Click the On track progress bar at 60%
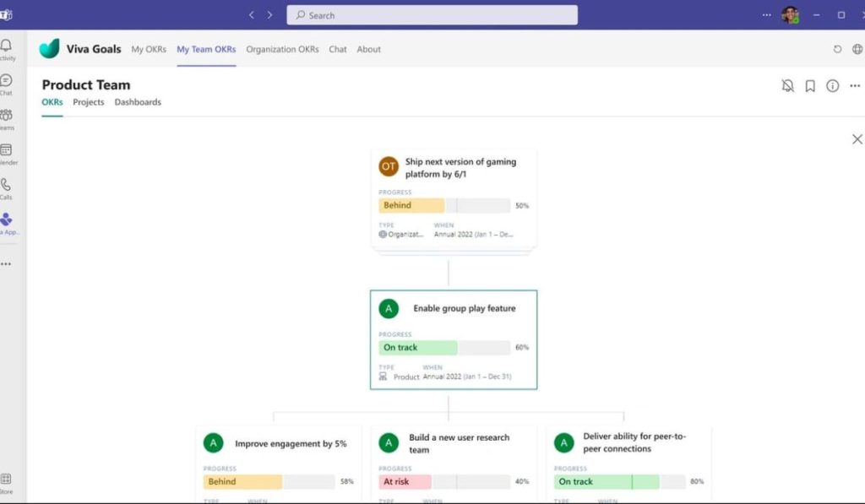The height and width of the screenshot is (504, 865). pos(444,347)
